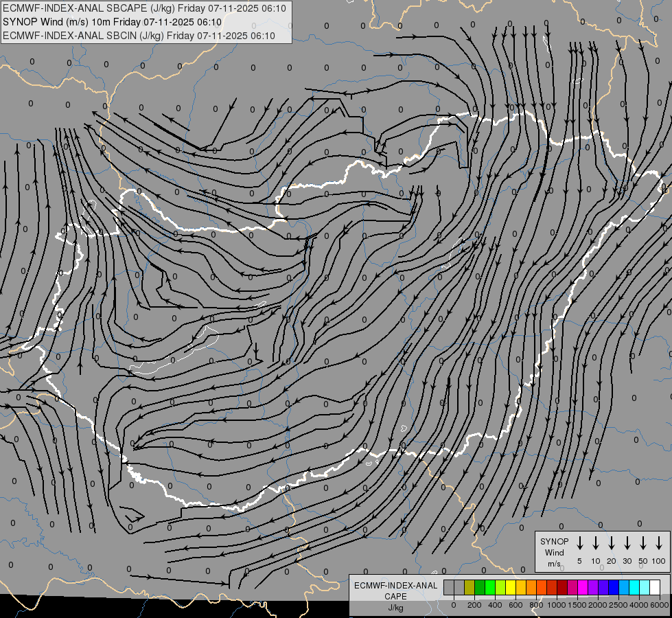This screenshot has width=672, height=618.
Task: Click the 200 tick label on CAPE scale
Action: click(474, 605)
